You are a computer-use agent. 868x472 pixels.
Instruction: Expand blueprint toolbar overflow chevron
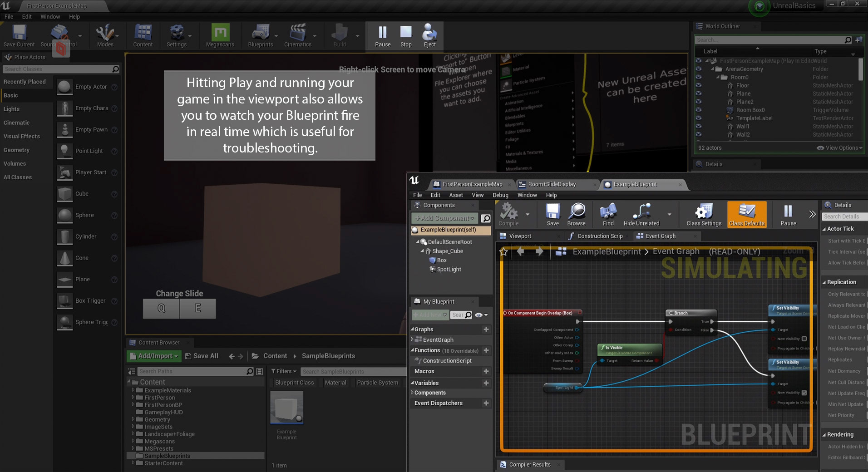812,214
